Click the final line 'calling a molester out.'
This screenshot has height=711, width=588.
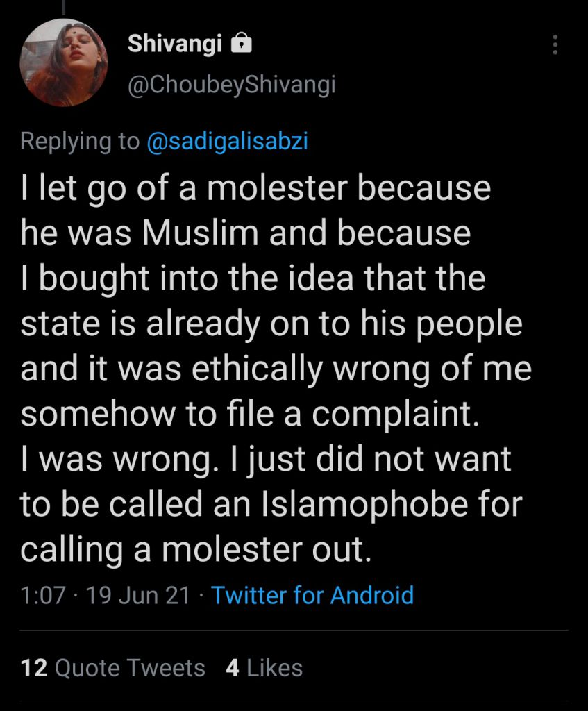pyautogui.click(x=196, y=550)
